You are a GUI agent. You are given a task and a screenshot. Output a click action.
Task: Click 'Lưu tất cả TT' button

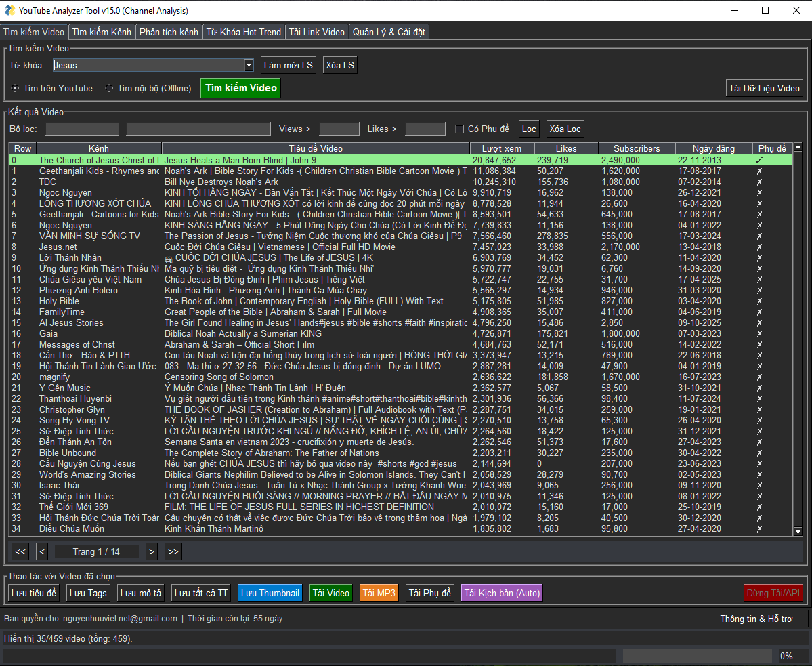[x=201, y=593]
